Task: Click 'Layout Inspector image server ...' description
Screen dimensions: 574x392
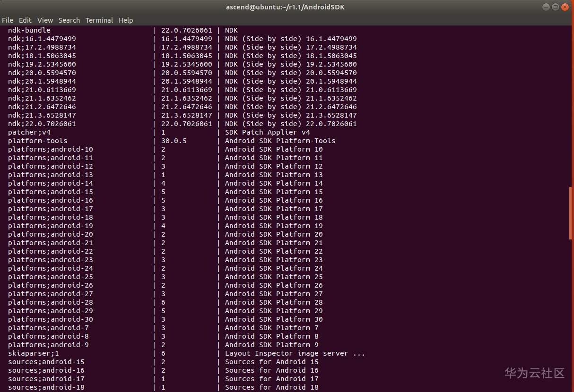Action: pyautogui.click(x=295, y=353)
